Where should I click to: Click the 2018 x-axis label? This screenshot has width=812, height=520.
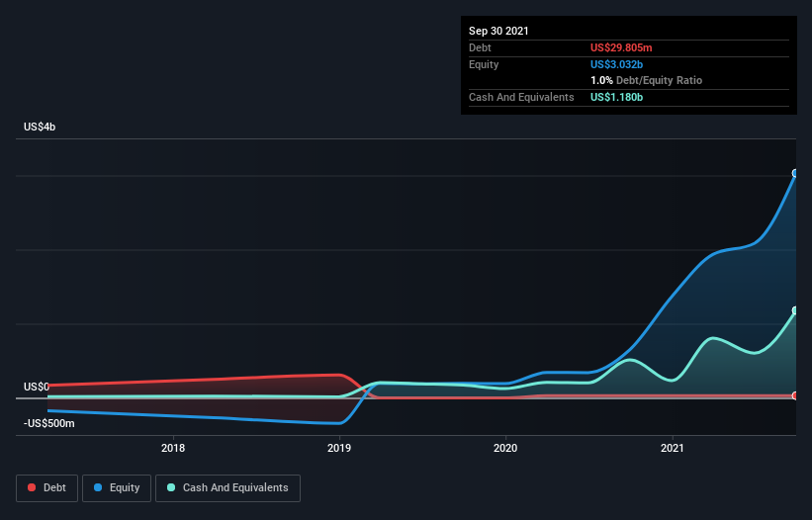[x=173, y=448]
